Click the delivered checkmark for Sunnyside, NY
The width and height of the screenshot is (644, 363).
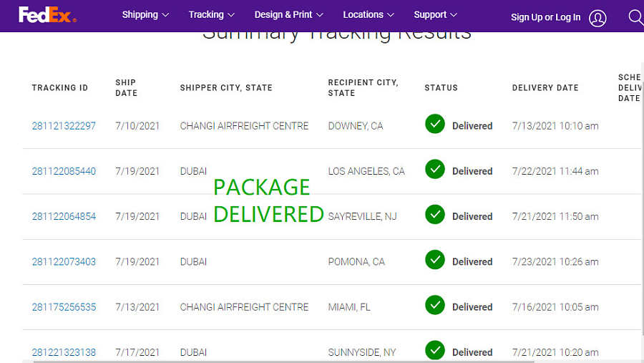pos(435,350)
